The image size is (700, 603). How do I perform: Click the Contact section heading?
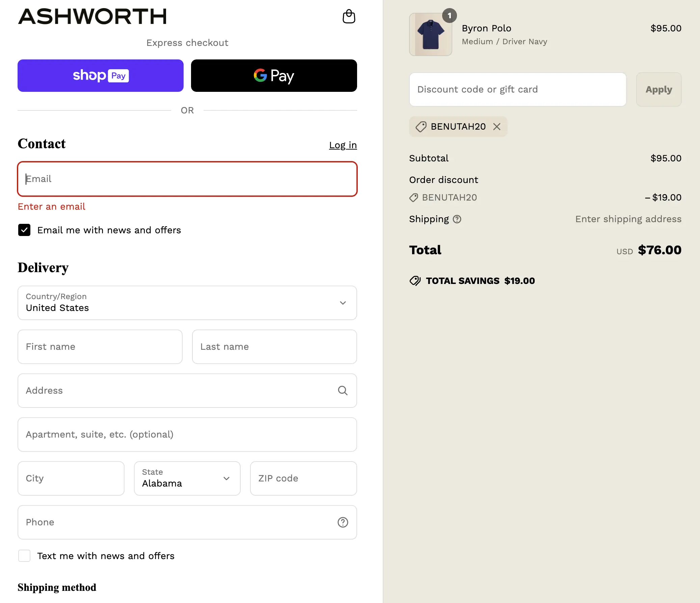42,143
